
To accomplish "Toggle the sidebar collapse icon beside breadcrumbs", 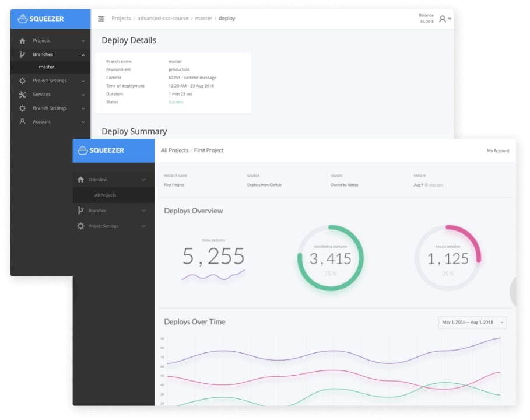I will [x=101, y=19].
